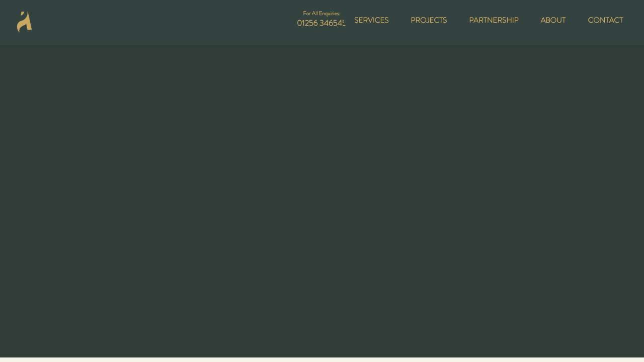Click the gold A logo icon

click(24, 22)
